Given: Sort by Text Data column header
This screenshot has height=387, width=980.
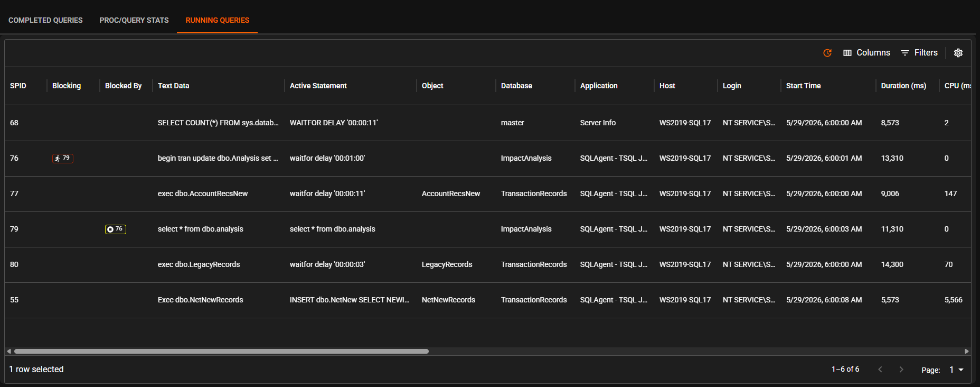Looking at the screenshot, I should (173, 86).
